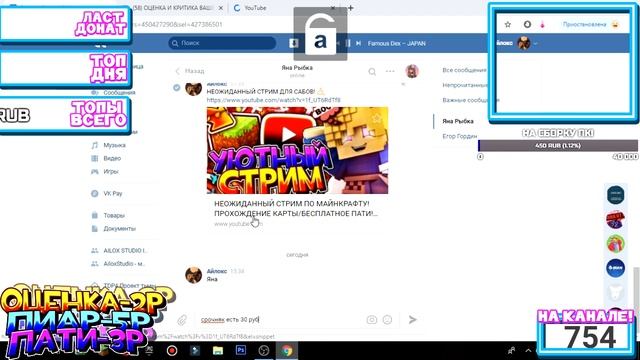The image size is (640, 360).
Task: Click the Видео icon in sidebar
Action: 95,158
